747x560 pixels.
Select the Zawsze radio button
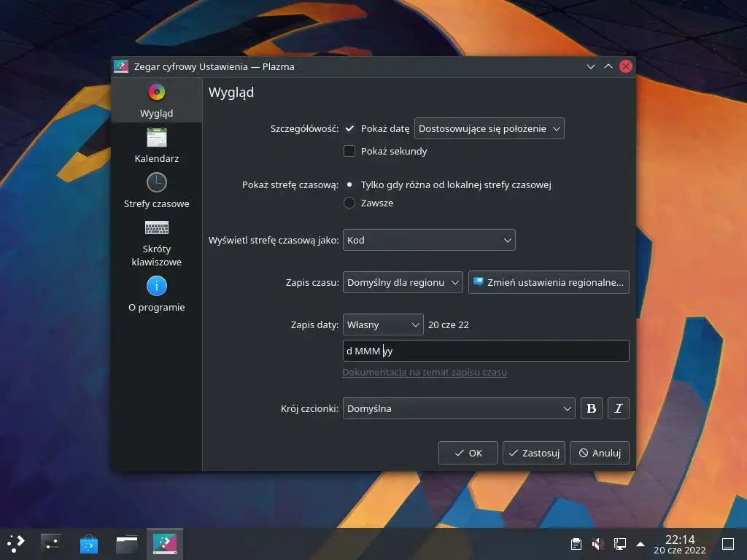tap(349, 203)
